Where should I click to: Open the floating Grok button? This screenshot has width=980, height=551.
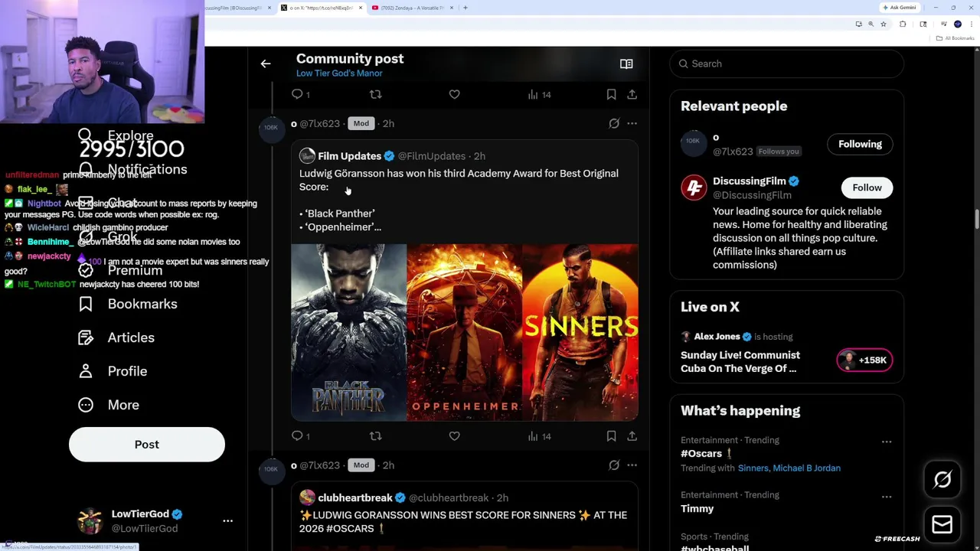pos(942,480)
